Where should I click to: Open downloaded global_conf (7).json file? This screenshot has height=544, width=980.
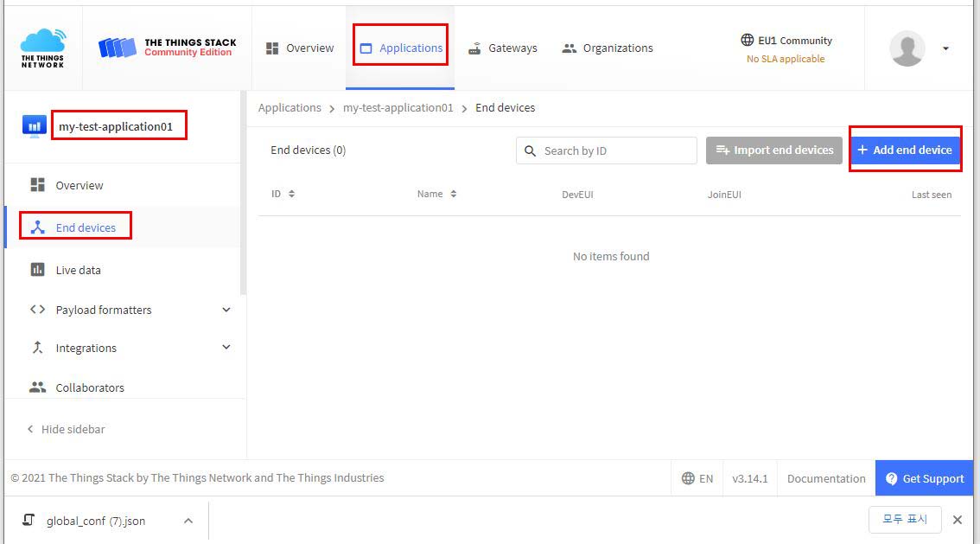click(x=96, y=521)
